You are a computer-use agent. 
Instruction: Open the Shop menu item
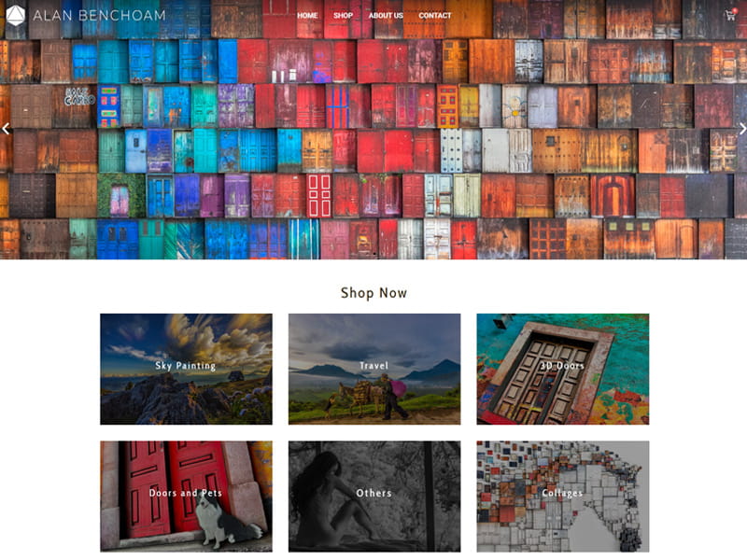343,15
